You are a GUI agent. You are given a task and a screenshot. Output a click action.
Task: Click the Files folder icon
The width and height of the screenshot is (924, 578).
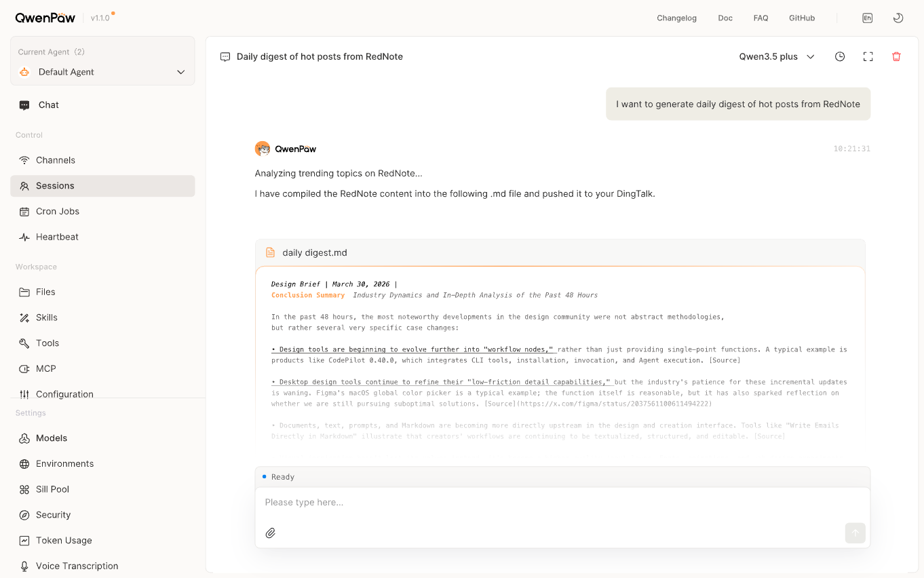[24, 292]
